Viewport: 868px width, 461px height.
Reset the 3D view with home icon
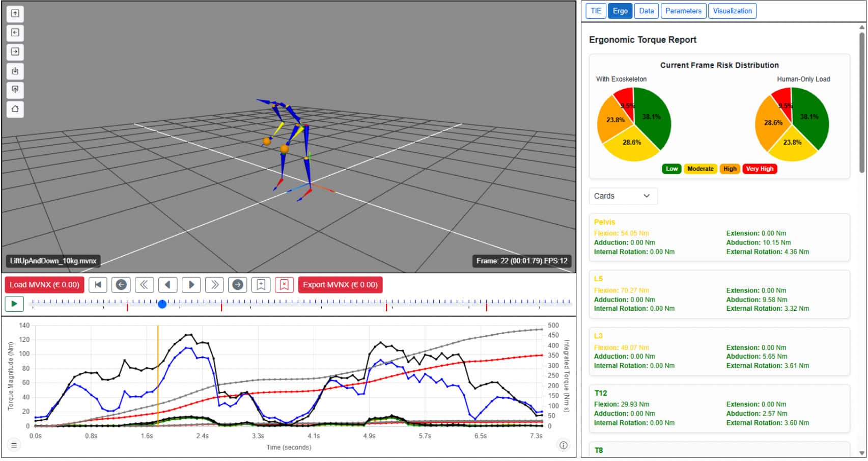pyautogui.click(x=15, y=109)
